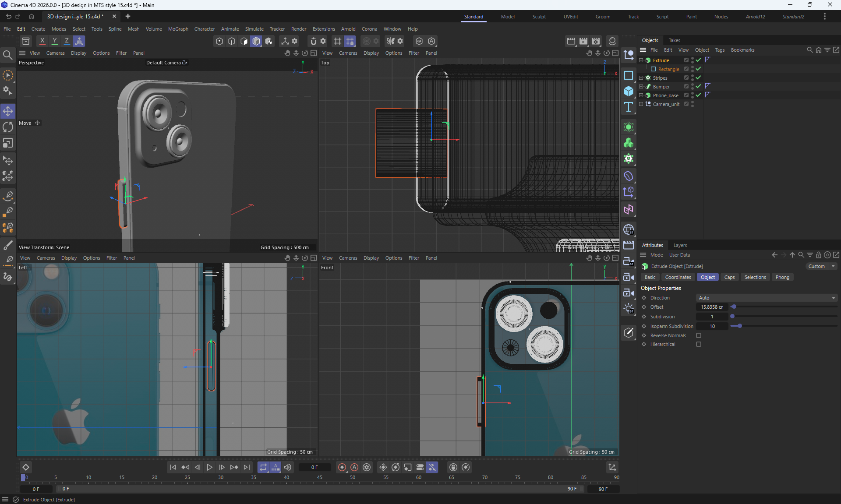The image size is (841, 504).
Task: Toggle the Stripes object enabled checkmark
Action: click(699, 78)
